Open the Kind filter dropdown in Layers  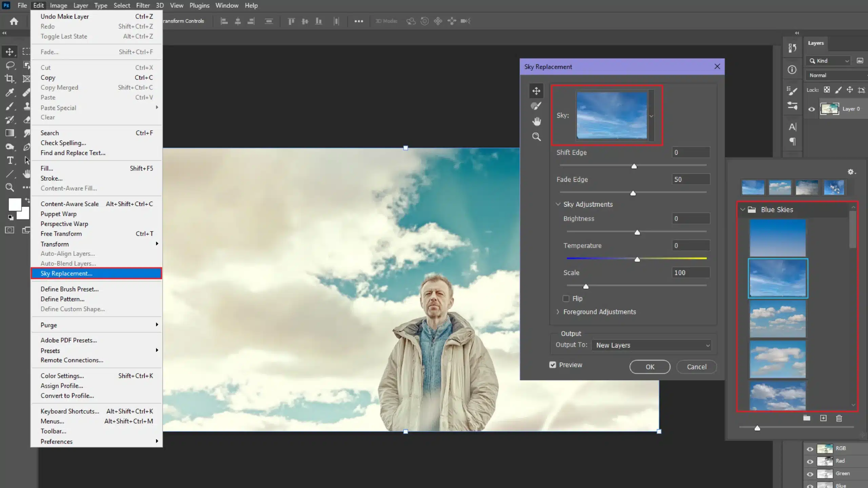click(x=829, y=61)
